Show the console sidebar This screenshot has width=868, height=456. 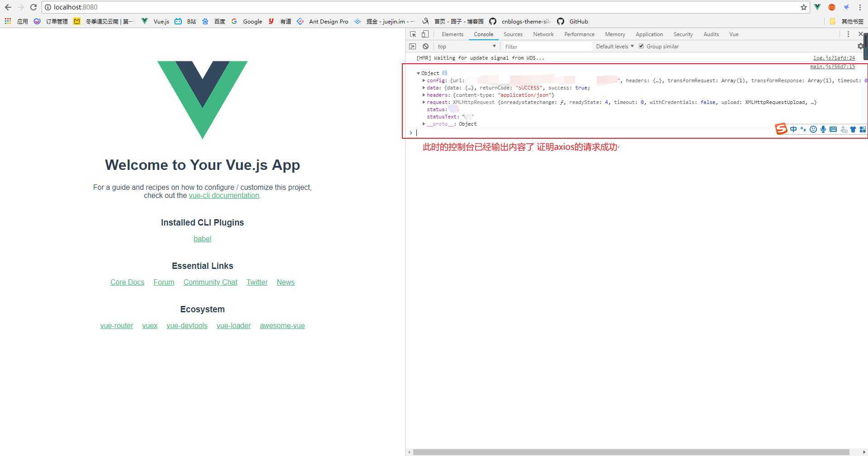pyautogui.click(x=412, y=46)
